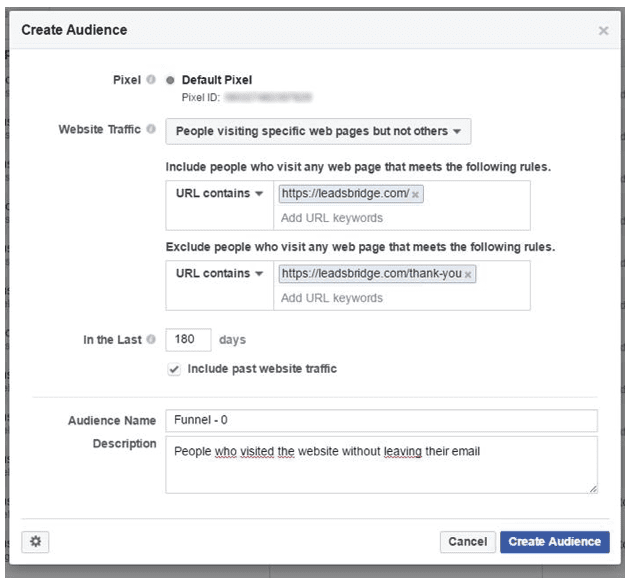Remove the leadsbridge.com/thank-you exclude keyword tag
The width and height of the screenshot is (628, 580).
pyautogui.click(x=468, y=273)
